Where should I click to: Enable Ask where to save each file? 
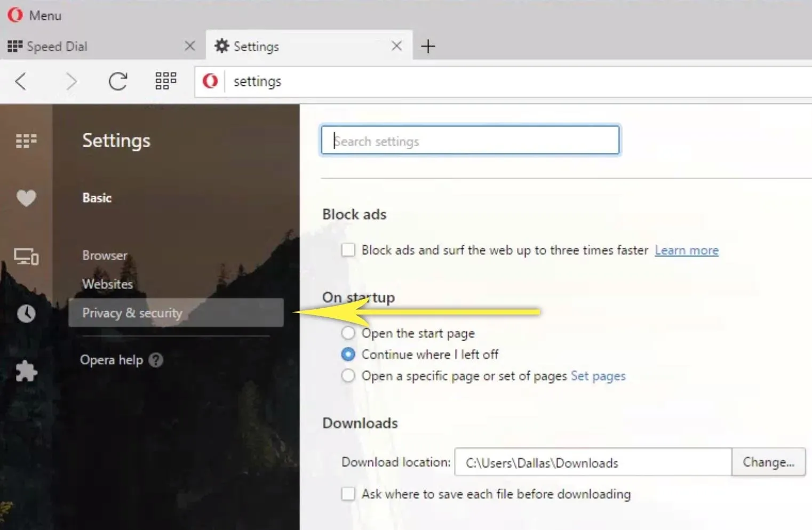348,494
